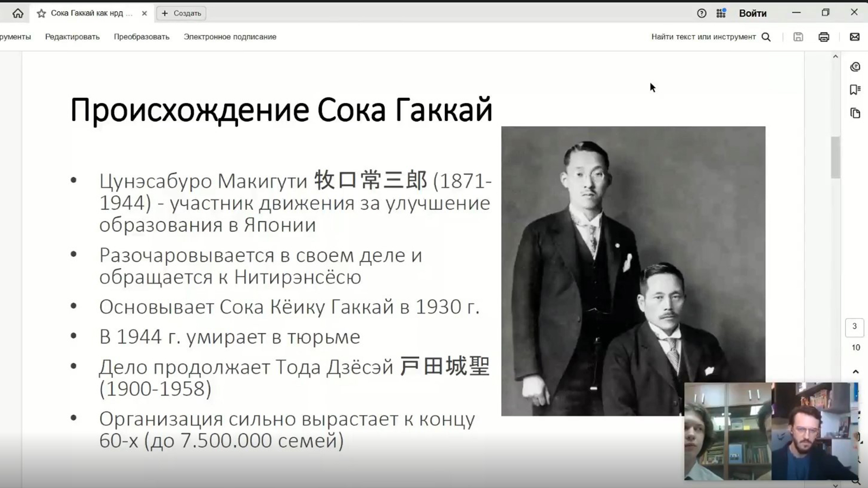Share the document via the envelope icon
This screenshot has width=868, height=488.
854,37
